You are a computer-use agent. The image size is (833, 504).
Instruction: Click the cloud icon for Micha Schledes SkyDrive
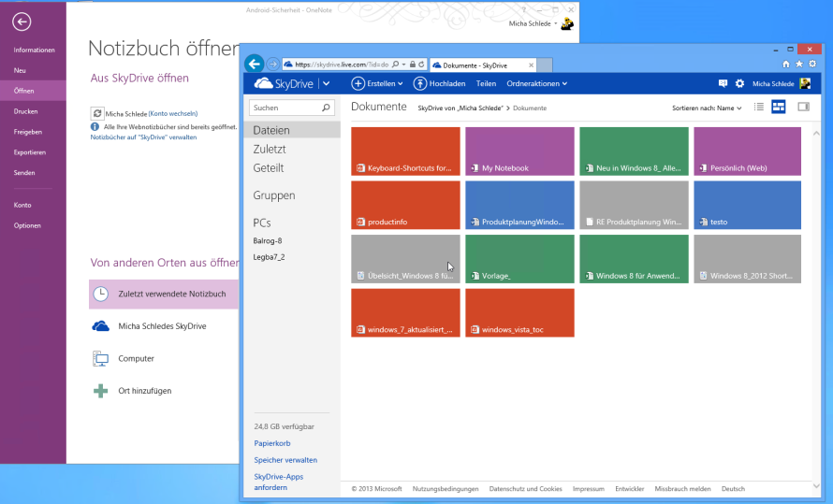coord(100,325)
